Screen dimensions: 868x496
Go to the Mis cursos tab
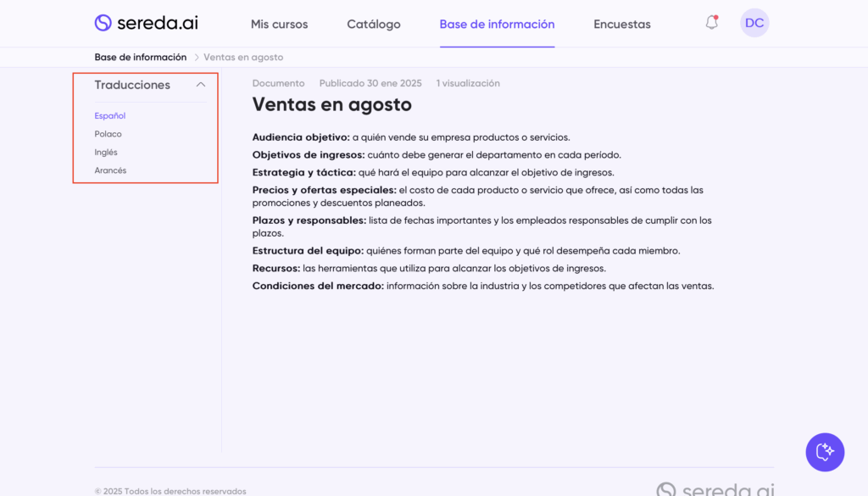pyautogui.click(x=279, y=25)
